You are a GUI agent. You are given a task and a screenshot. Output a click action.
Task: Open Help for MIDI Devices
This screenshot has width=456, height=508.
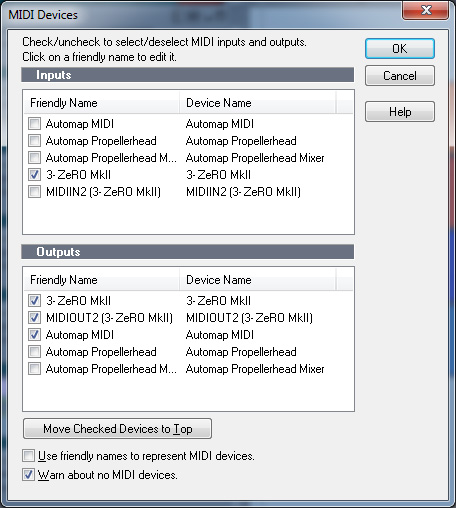click(400, 112)
